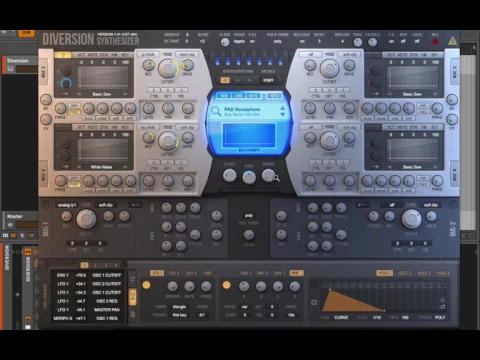The height and width of the screenshot is (360, 480).
Task: Click OSC 1 routing arrow icon
Action: 65,94
